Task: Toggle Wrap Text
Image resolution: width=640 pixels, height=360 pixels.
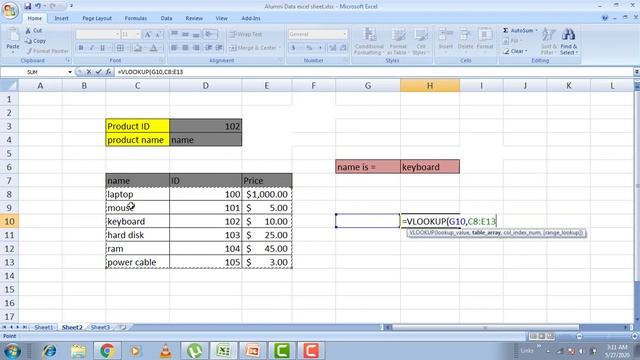Action: tap(246, 34)
